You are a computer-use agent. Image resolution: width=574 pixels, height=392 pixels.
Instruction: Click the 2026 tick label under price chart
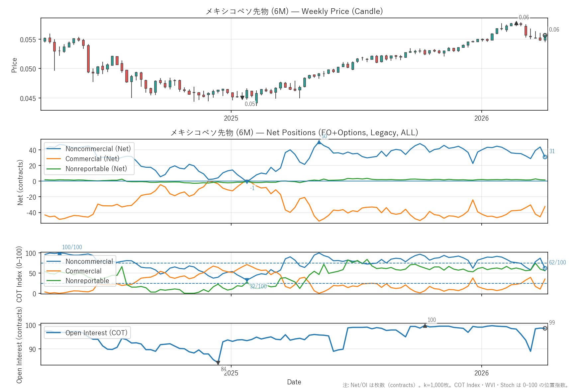[x=481, y=118]
